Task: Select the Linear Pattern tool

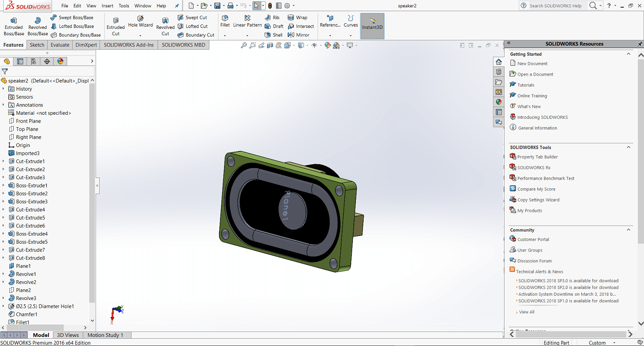Action: [247, 21]
